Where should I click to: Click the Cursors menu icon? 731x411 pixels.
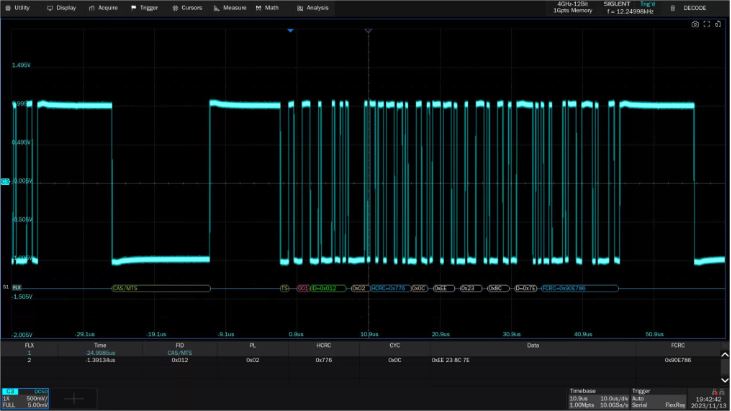[174, 7]
